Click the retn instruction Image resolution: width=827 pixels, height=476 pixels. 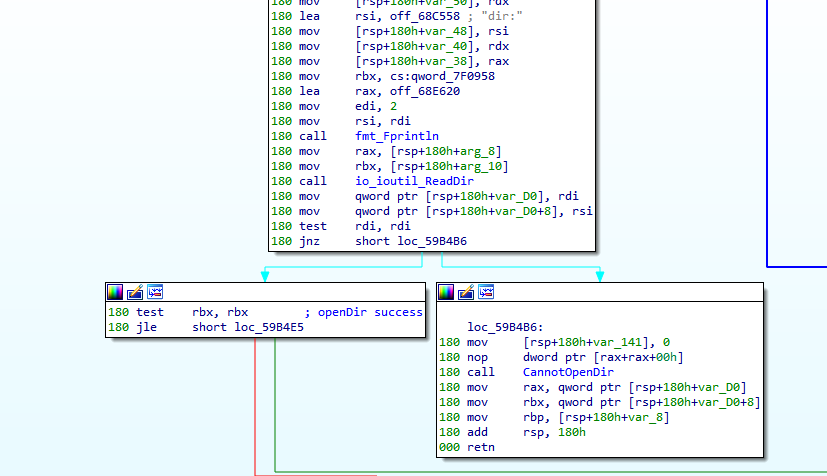tap(481, 447)
